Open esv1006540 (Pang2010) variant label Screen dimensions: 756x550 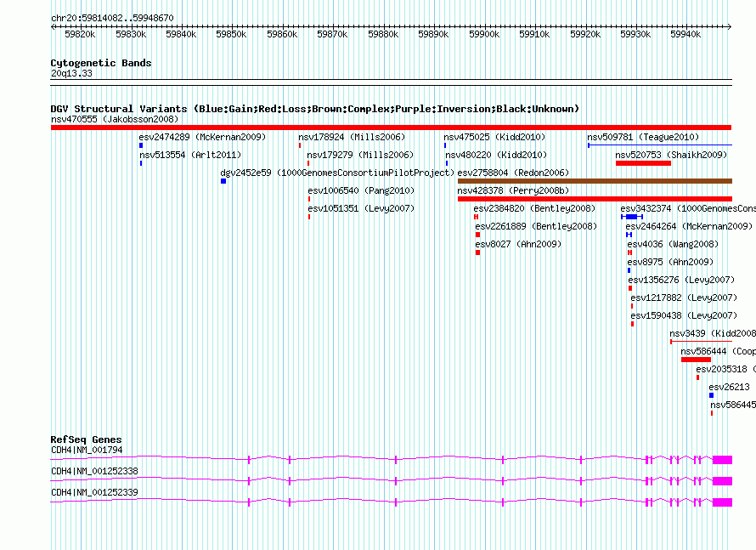(361, 190)
